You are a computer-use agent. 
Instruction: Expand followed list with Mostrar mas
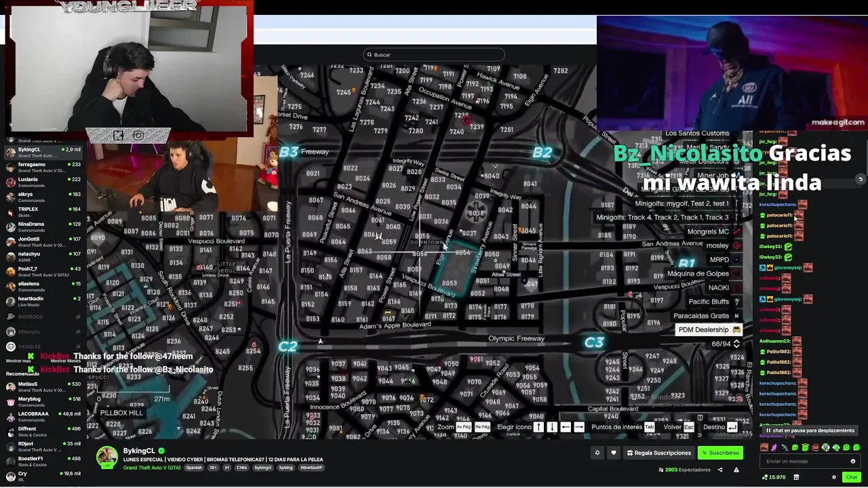[x=18, y=361]
